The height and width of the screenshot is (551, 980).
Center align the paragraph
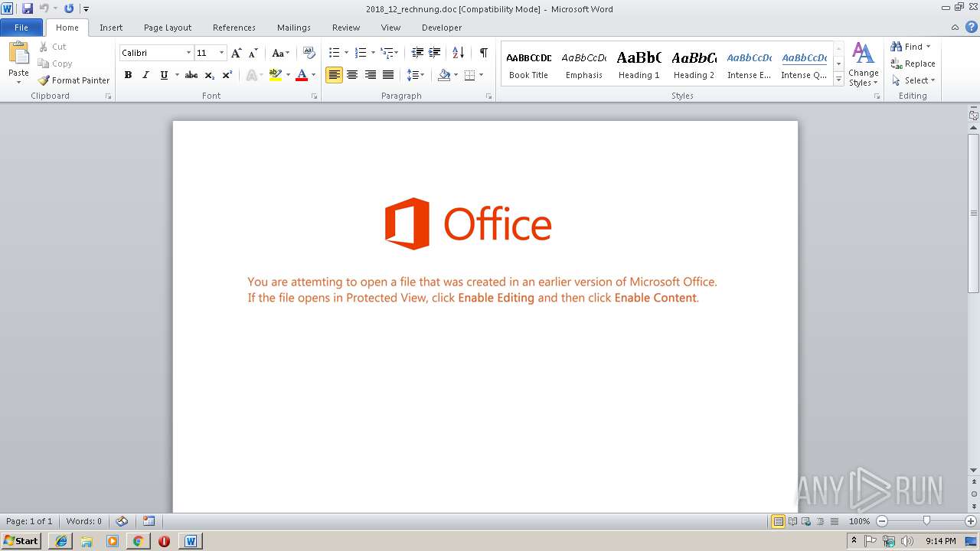click(x=352, y=75)
